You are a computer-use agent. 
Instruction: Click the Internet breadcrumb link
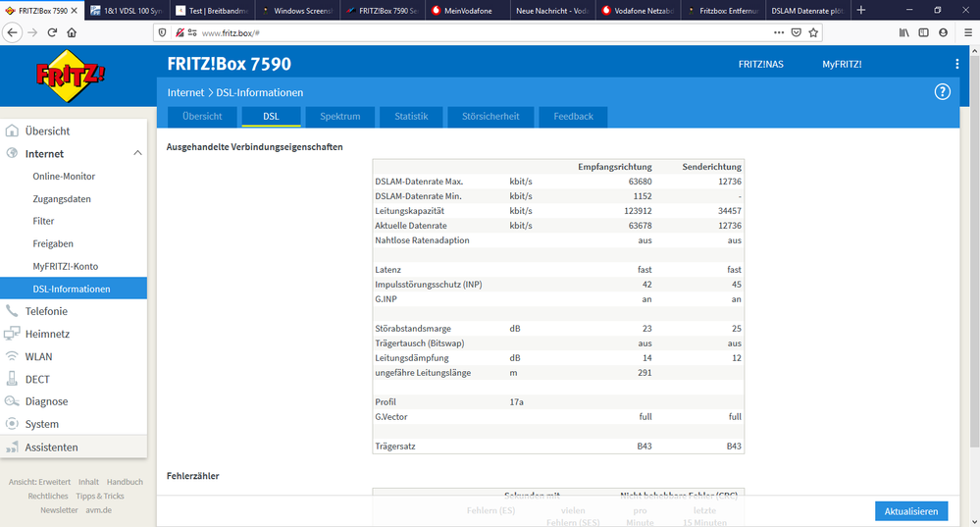(x=185, y=92)
